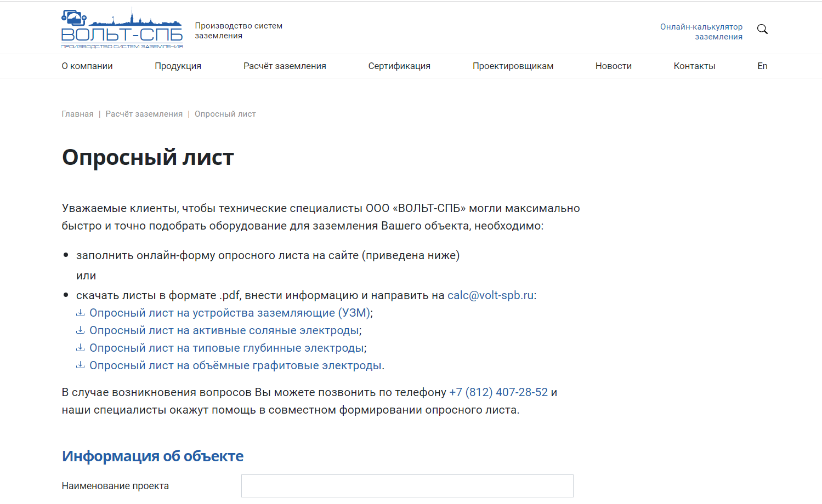Open the Проектировщикам menu item

513,66
